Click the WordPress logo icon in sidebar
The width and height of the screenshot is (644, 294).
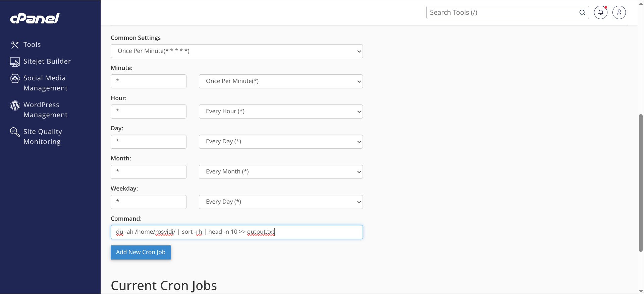pos(15,105)
